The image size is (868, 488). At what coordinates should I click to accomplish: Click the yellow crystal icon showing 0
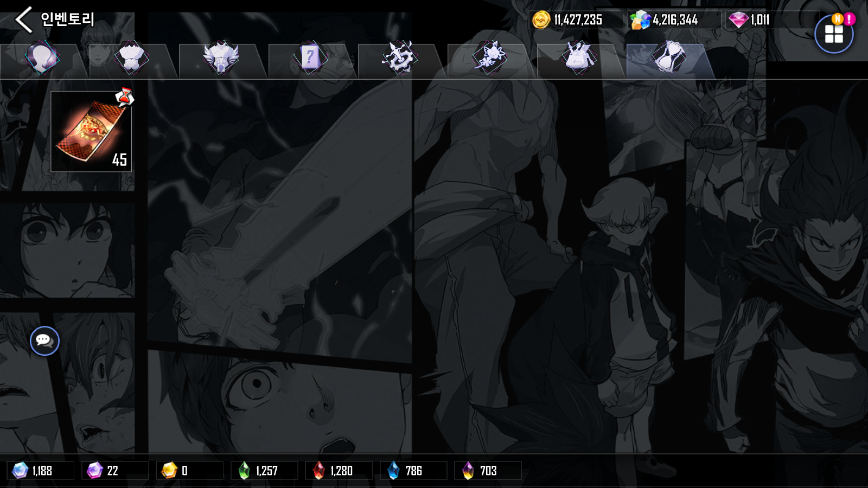coord(170,470)
